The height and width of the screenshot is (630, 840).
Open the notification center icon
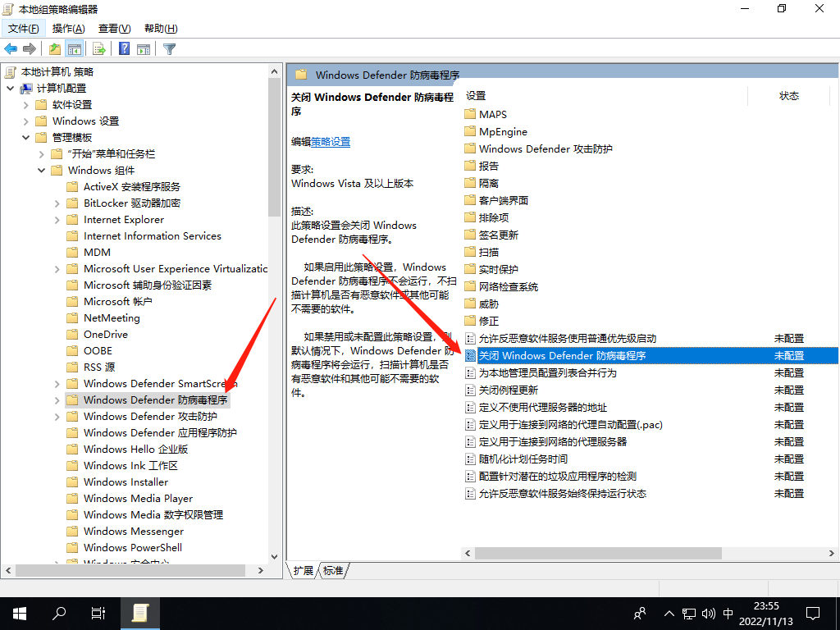[x=813, y=614]
